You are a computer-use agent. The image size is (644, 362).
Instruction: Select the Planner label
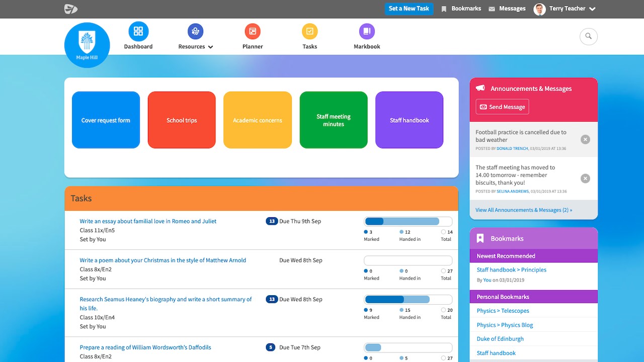pyautogui.click(x=253, y=46)
